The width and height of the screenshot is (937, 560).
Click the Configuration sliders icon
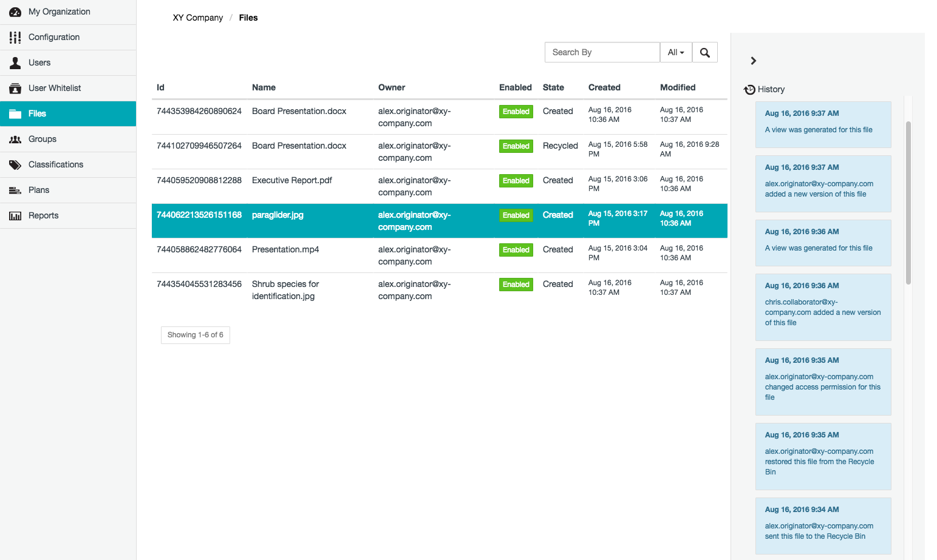coord(15,38)
